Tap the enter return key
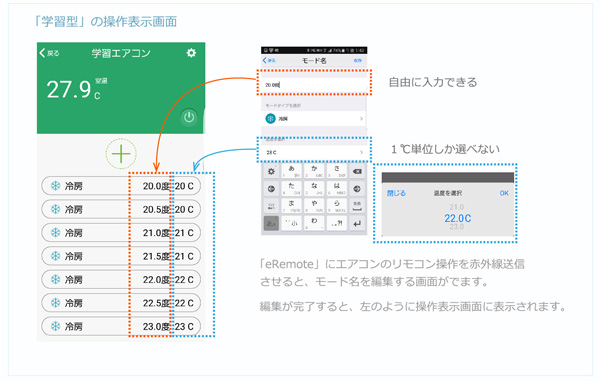600x381 pixels. 357,223
